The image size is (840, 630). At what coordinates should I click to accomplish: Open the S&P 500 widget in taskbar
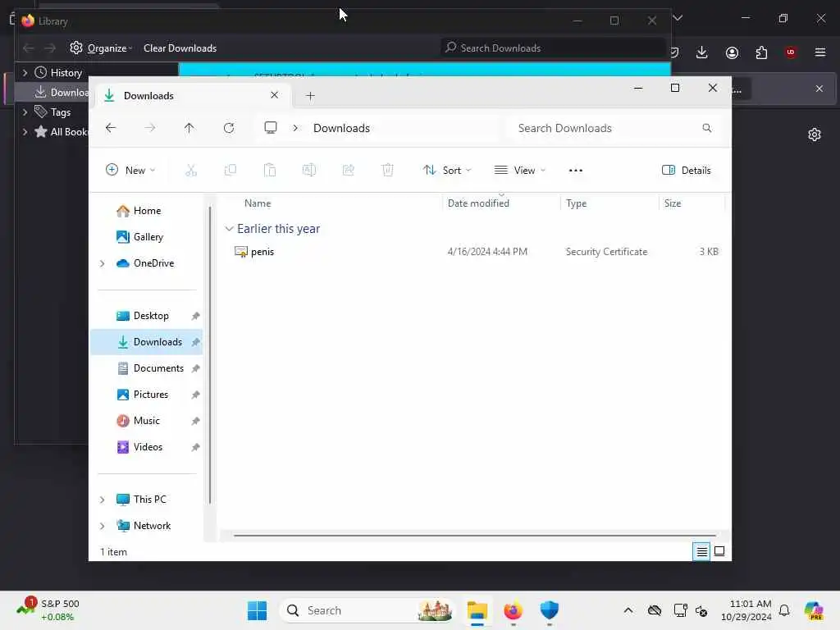[x=48, y=609]
